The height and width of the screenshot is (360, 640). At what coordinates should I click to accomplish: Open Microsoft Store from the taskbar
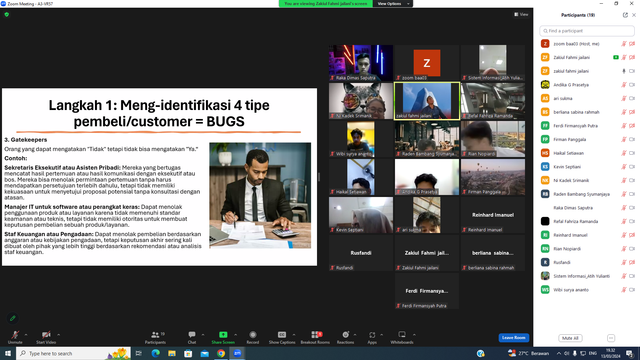coord(188,353)
